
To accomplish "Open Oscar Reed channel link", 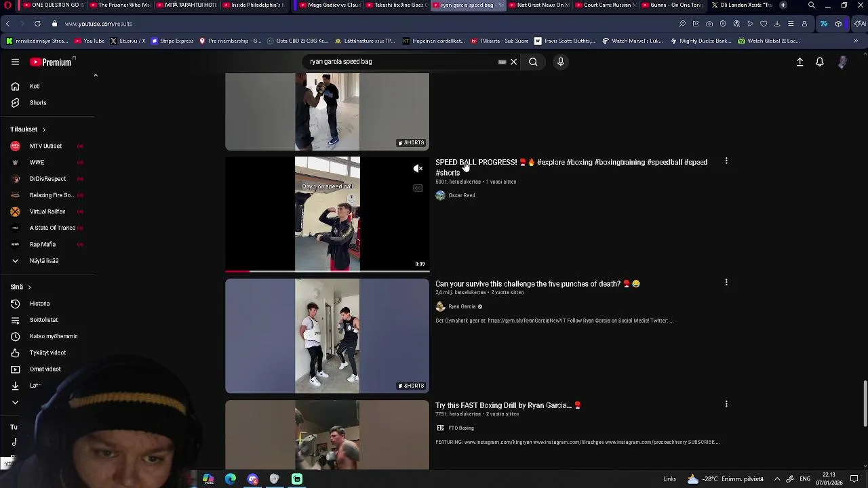I will [x=461, y=195].
